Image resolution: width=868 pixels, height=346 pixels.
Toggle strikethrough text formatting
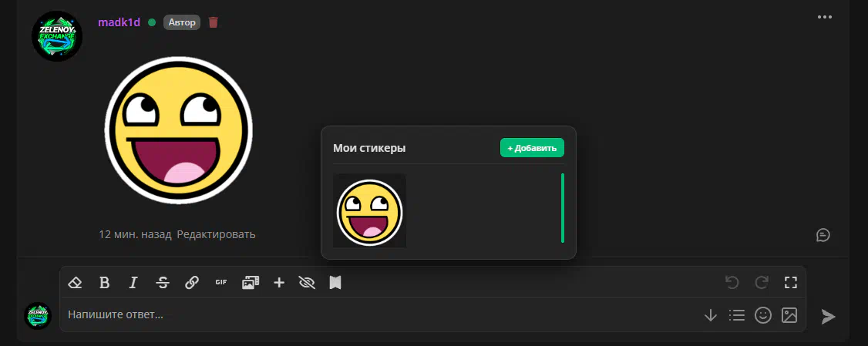tap(163, 283)
